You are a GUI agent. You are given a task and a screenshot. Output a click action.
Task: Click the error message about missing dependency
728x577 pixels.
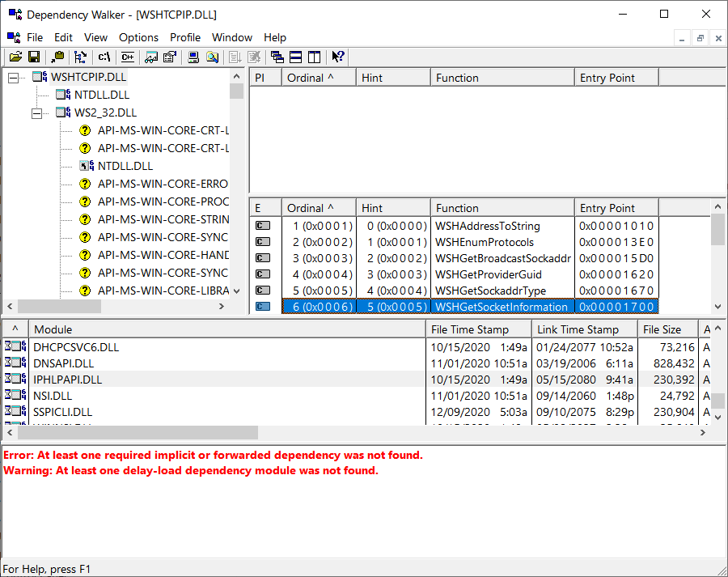[x=213, y=455]
